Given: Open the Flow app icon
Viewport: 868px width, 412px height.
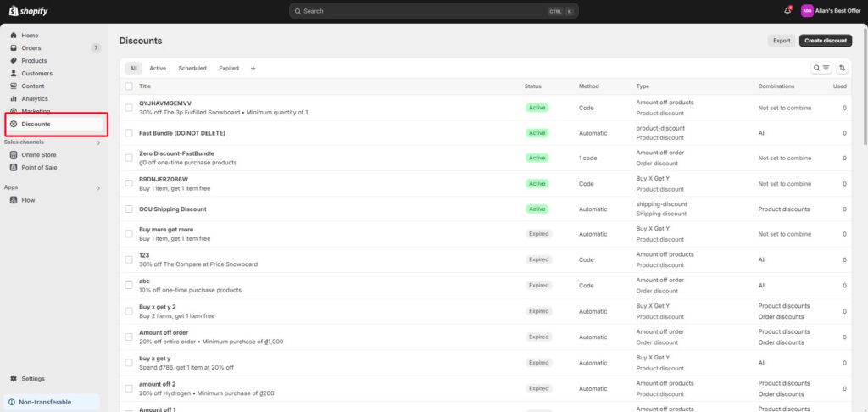Looking at the screenshot, I should click(x=14, y=200).
